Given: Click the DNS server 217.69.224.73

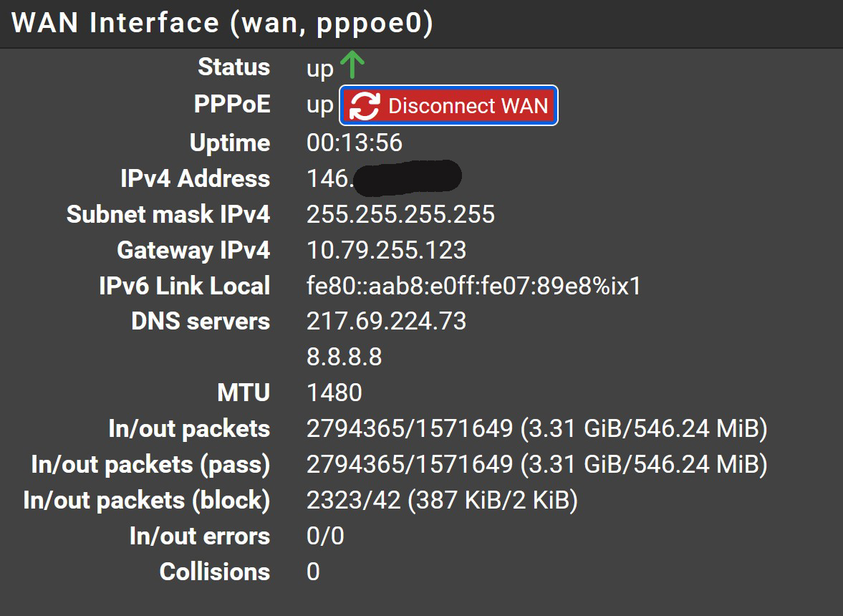Looking at the screenshot, I should [x=386, y=322].
